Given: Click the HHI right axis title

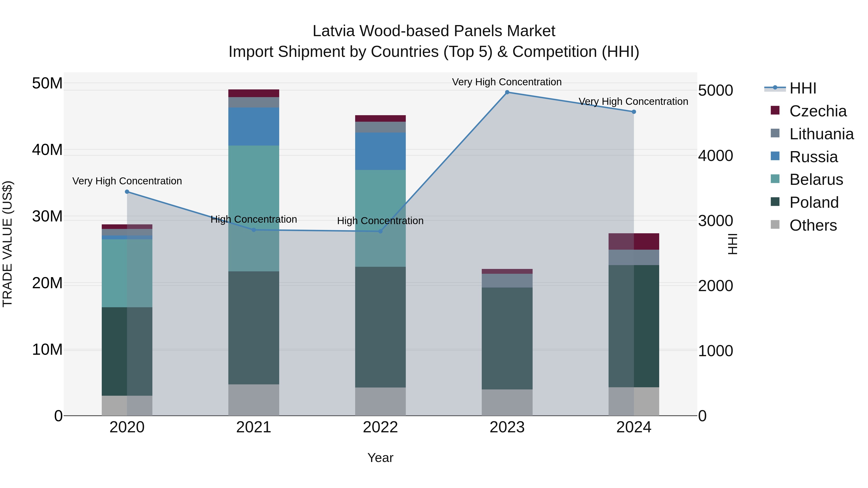Looking at the screenshot, I should pyautogui.click(x=733, y=244).
